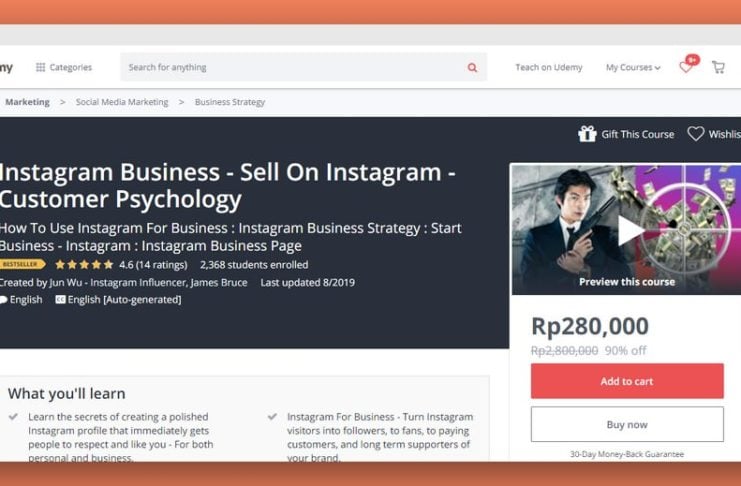Click the Wishlist heart icon on banner
This screenshot has height=486, width=741.
click(696, 134)
